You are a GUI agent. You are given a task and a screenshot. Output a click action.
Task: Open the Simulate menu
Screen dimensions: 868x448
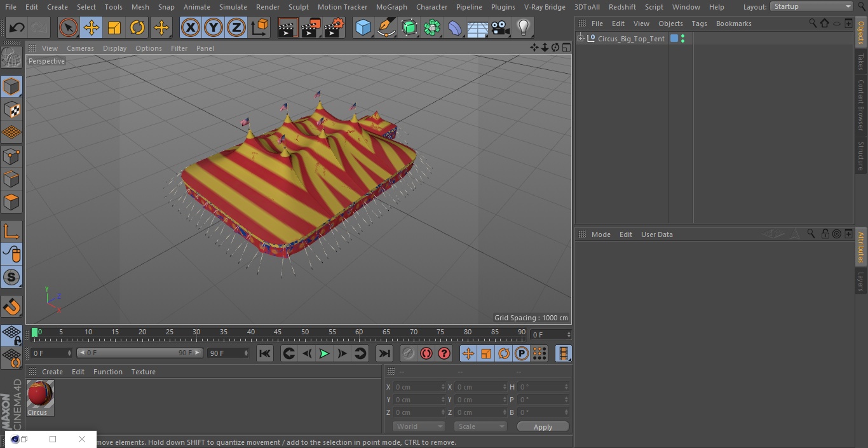[x=233, y=7]
